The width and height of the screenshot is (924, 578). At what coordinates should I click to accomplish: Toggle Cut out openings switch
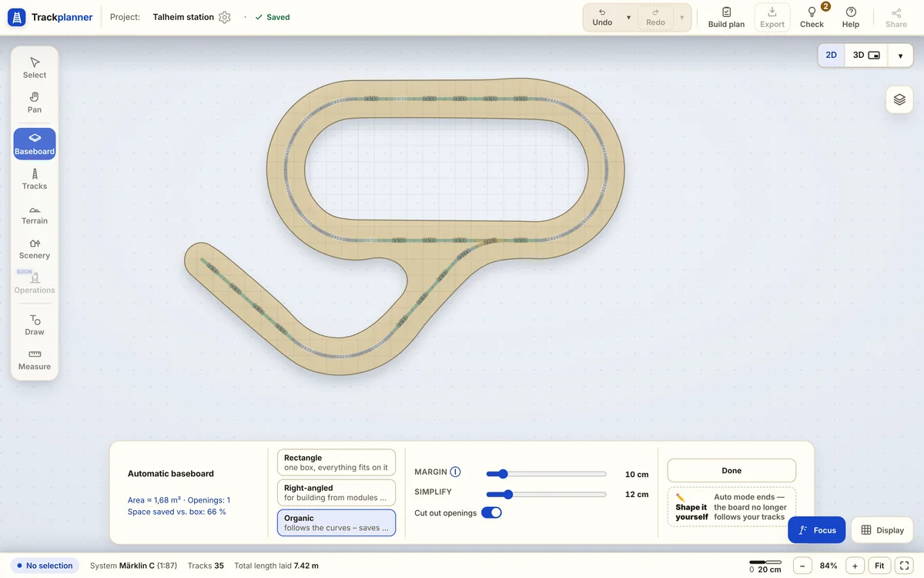491,512
